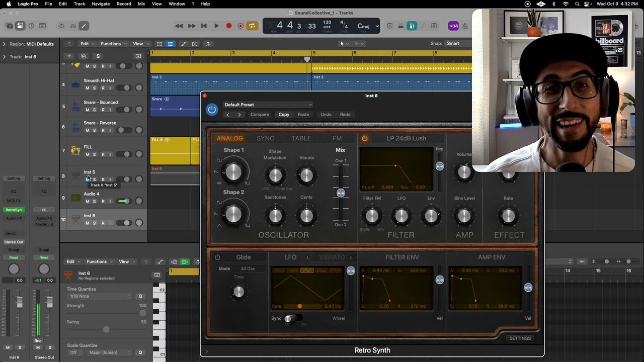Viewport: 644px width, 362px height.
Task: Toggle the Inspector panel button
Action: coord(20,26)
